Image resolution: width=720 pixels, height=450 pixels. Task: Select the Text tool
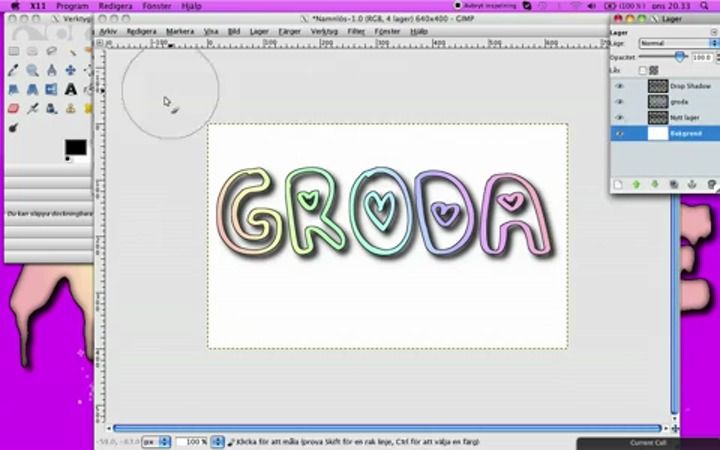pyautogui.click(x=70, y=89)
